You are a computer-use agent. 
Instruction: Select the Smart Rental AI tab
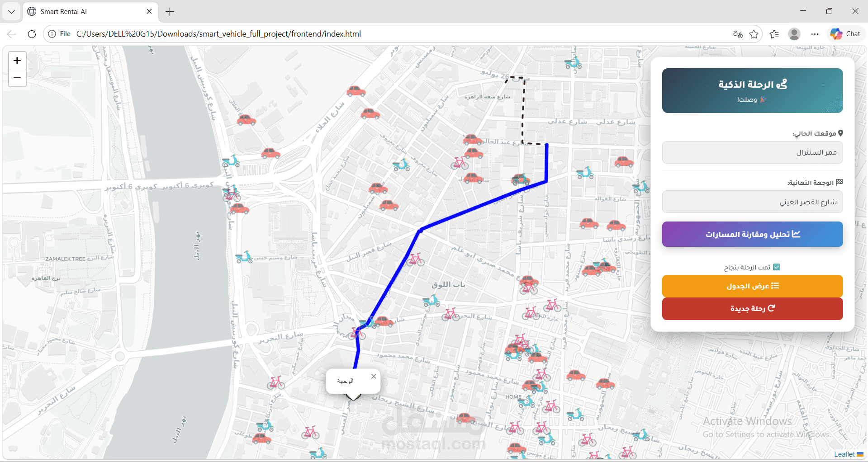(x=90, y=12)
